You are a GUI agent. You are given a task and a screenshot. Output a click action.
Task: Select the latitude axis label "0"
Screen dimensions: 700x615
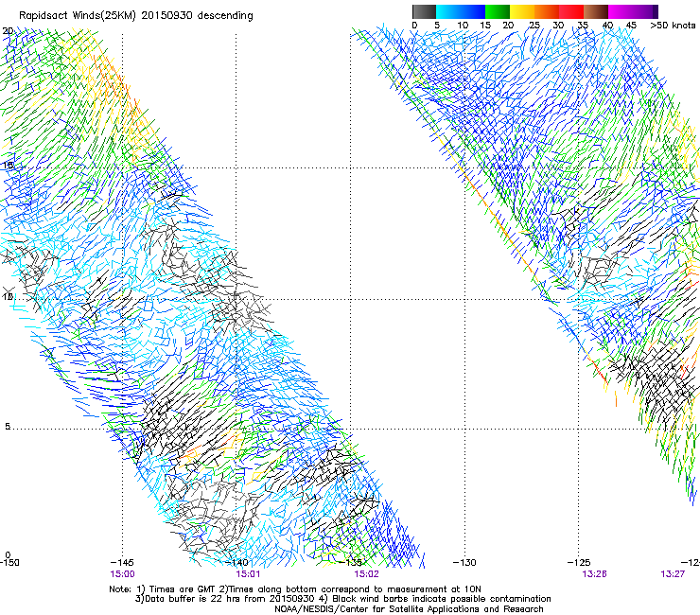8,555
